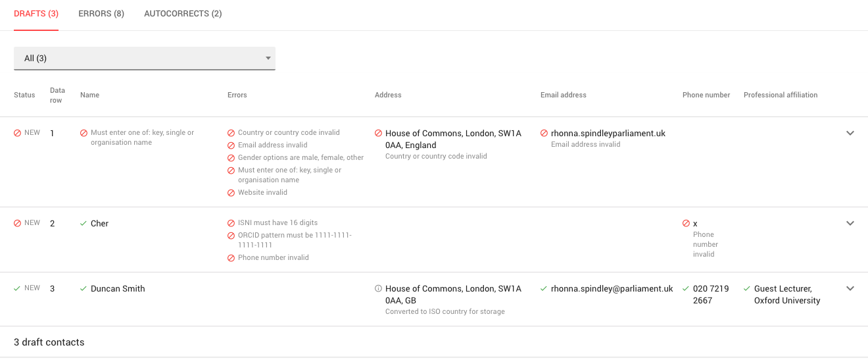Click the valid email rhonna.spindley@parliament.uk

[612, 289]
